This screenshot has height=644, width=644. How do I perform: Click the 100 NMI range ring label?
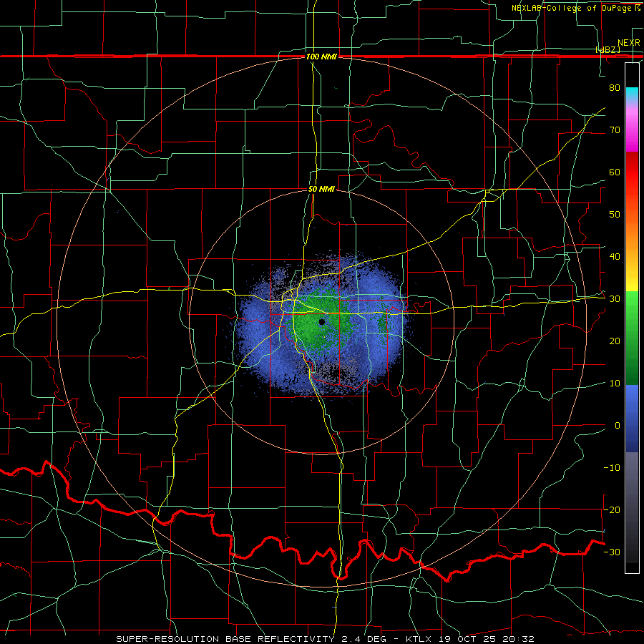point(321,57)
